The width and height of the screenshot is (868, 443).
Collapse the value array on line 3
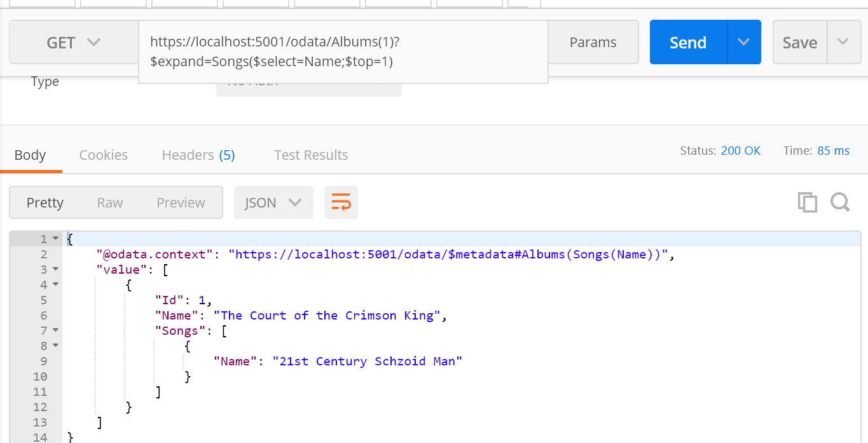pos(57,269)
